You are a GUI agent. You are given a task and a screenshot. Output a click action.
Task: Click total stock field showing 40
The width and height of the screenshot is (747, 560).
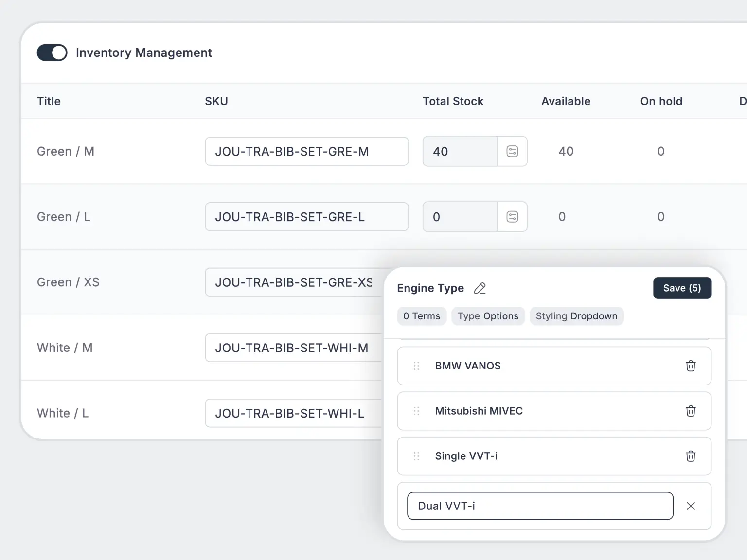pyautogui.click(x=460, y=151)
